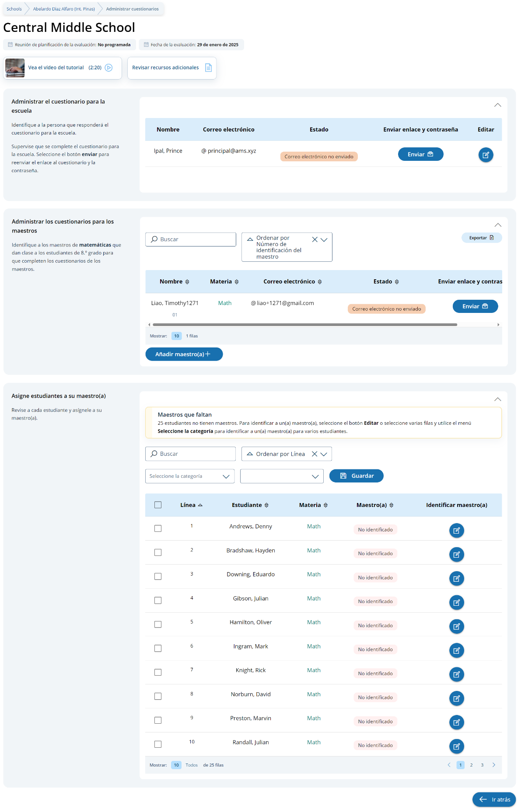Click the edit icon for Ipal, Prince

(486, 155)
